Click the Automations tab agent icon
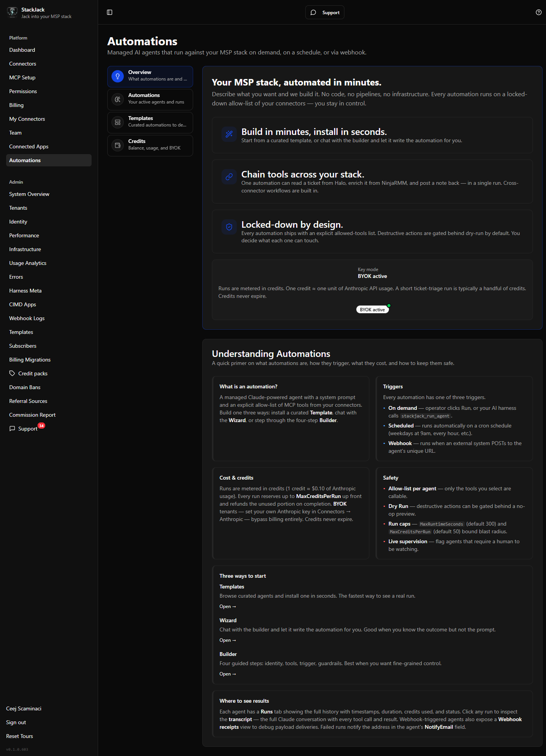This screenshot has height=756, width=546. (118, 99)
